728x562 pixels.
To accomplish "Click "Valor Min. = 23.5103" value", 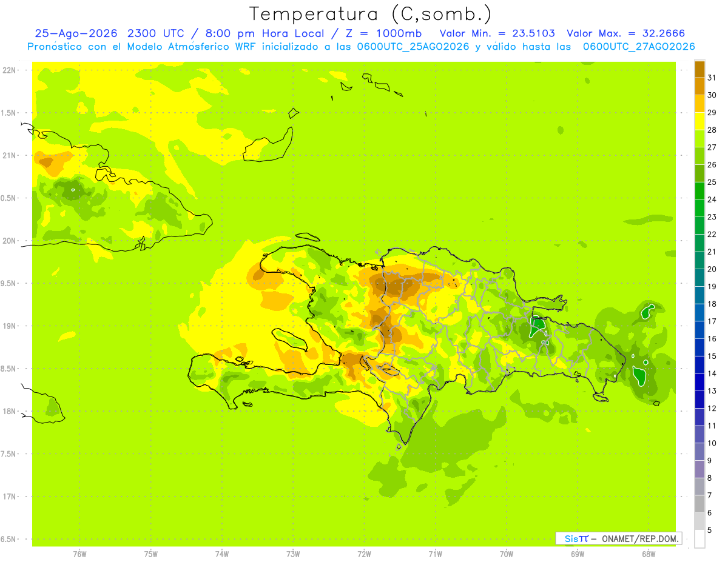I will 497,33.
